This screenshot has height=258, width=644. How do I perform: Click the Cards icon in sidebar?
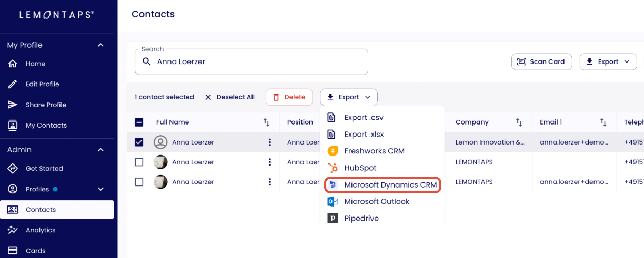(x=13, y=251)
